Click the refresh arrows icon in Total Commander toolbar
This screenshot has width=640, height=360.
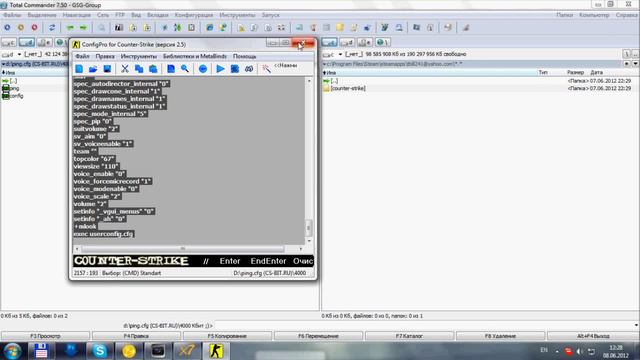[52, 28]
